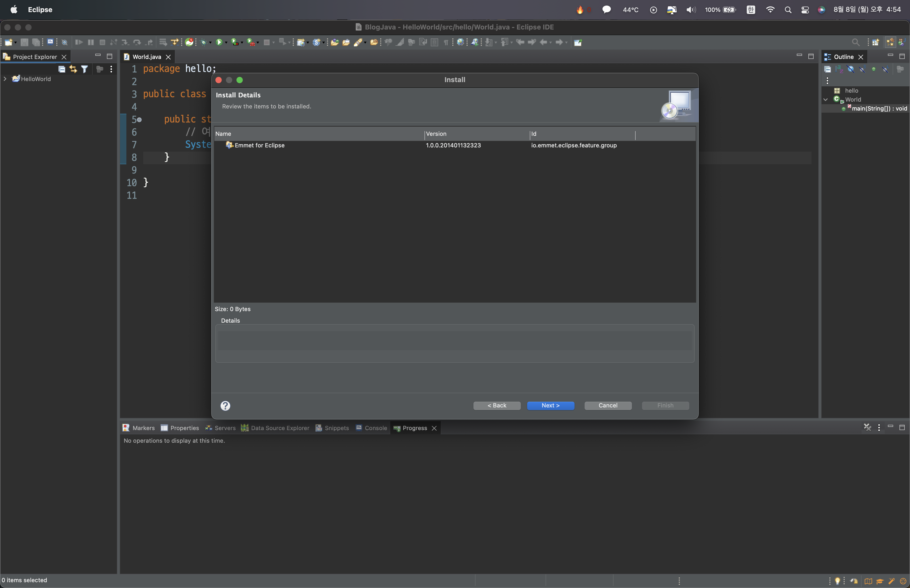This screenshot has height=588, width=910.
Task: Click the Project Explorer filter funnel icon
Action: [x=85, y=69]
